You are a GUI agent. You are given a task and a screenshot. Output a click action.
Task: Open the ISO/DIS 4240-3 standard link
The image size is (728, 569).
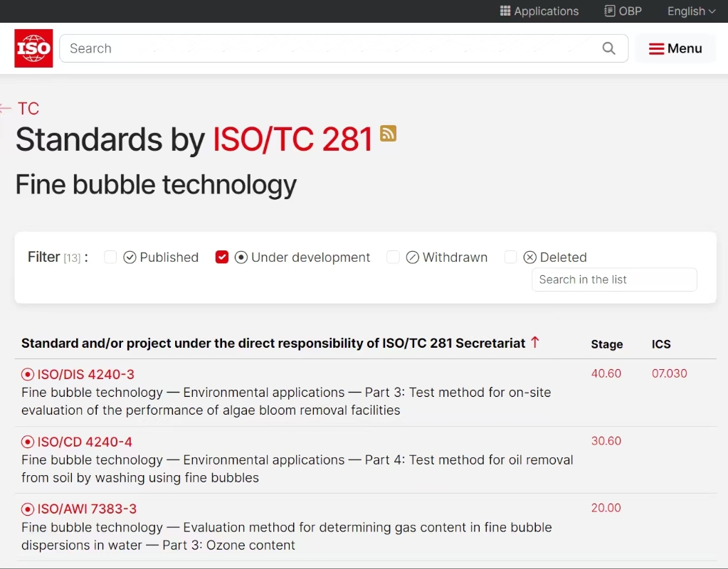click(85, 374)
